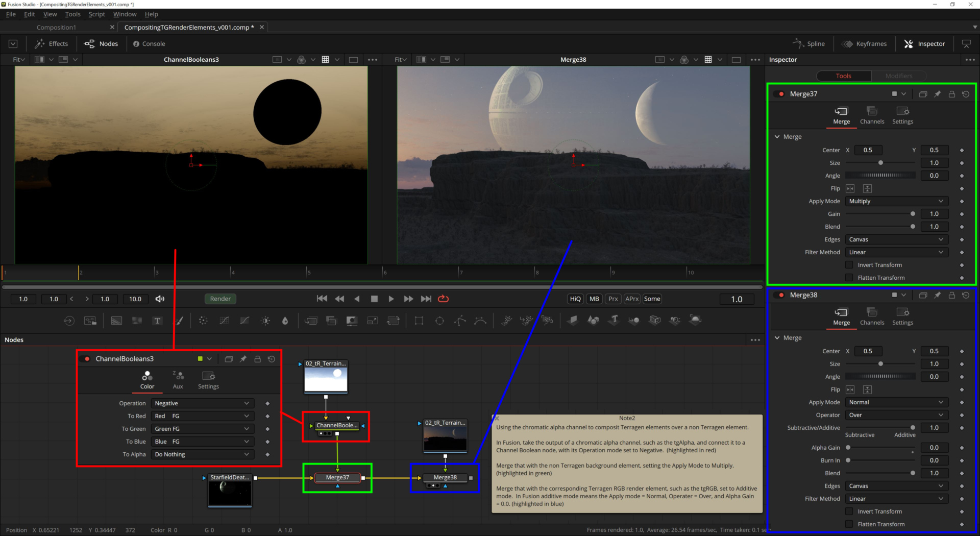980x536 pixels.
Task: Open Channels tab of Merge37
Action: pyautogui.click(x=872, y=115)
